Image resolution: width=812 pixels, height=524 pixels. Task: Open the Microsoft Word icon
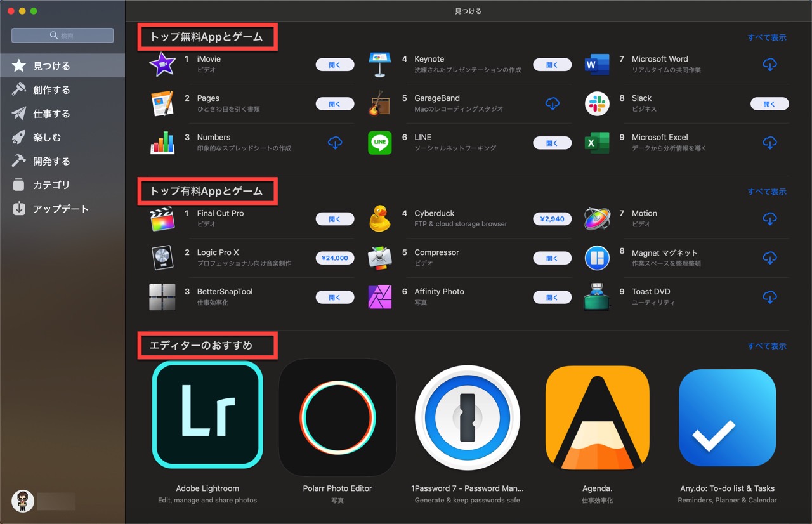(x=597, y=65)
